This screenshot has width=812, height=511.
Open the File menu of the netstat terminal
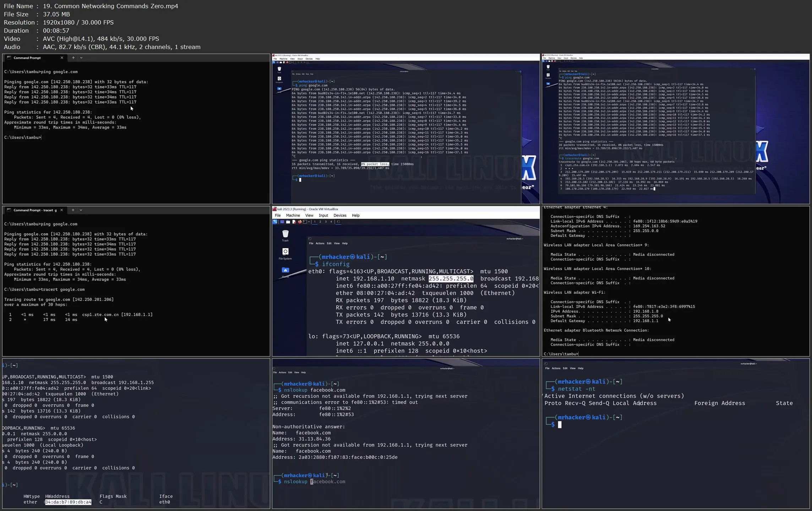tap(547, 368)
